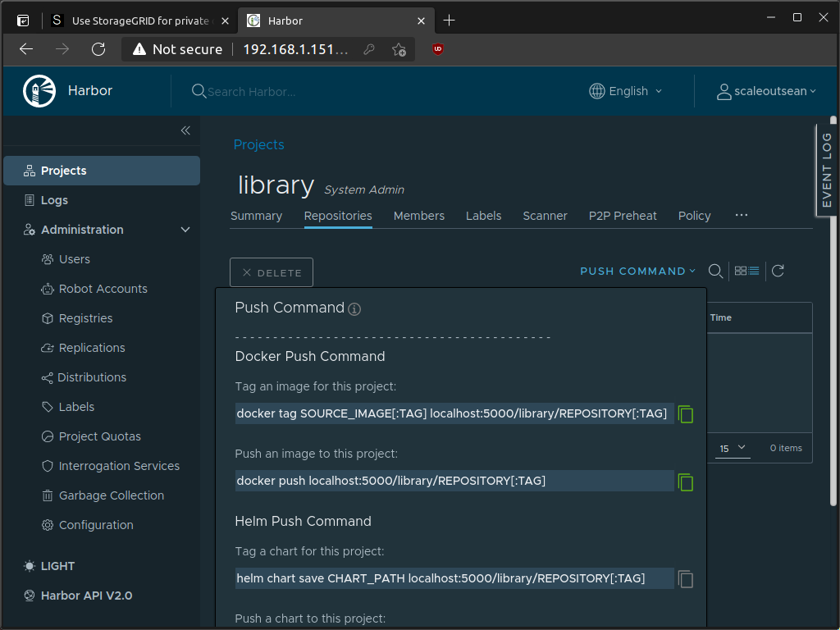840x630 pixels.
Task: Open Labels in the Administration menu
Action: [x=76, y=407]
